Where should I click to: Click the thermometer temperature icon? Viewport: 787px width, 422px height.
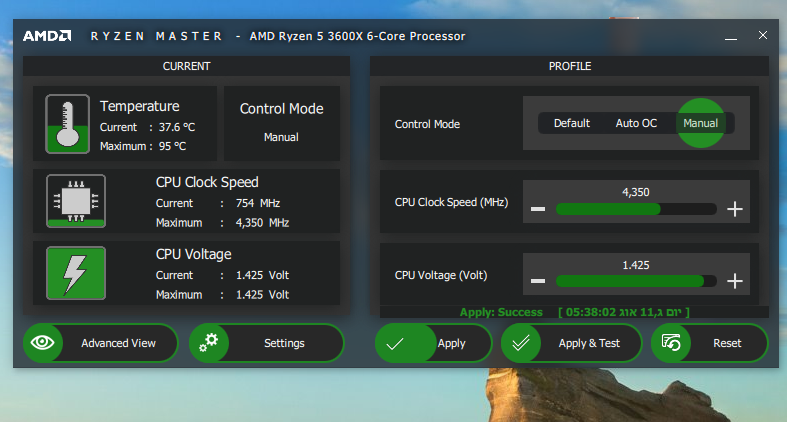[67, 124]
